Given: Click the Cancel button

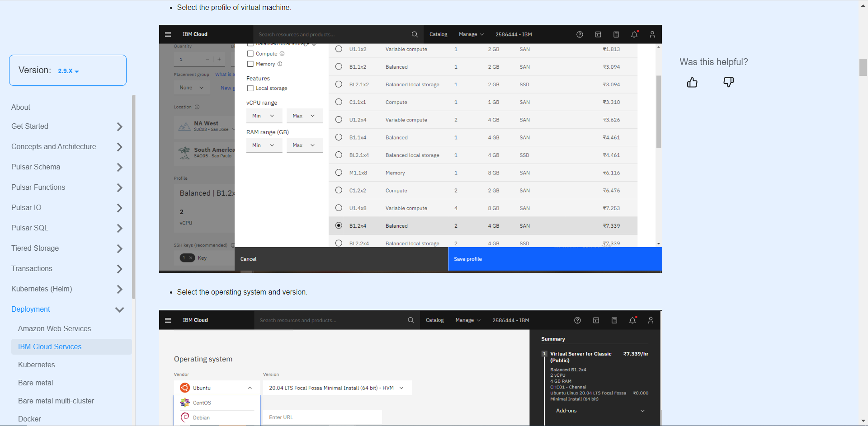Looking at the screenshot, I should [x=341, y=259].
